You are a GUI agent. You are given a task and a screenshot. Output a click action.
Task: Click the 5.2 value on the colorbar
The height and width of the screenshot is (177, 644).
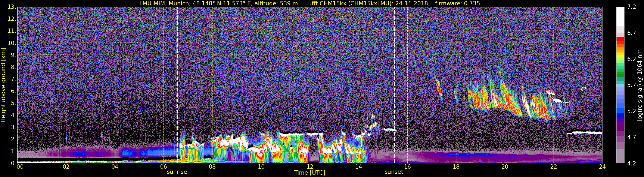[632, 111]
